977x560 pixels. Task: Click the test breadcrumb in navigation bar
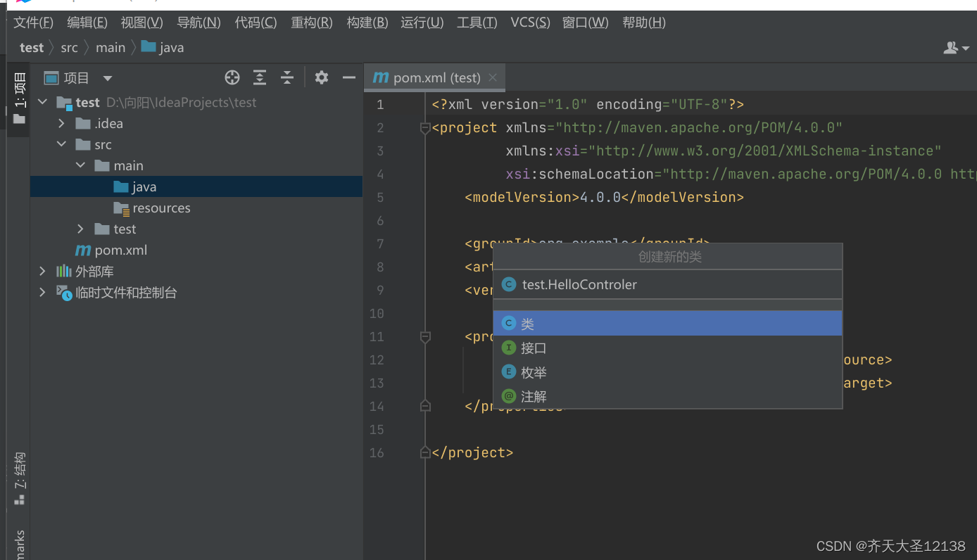[x=32, y=47]
